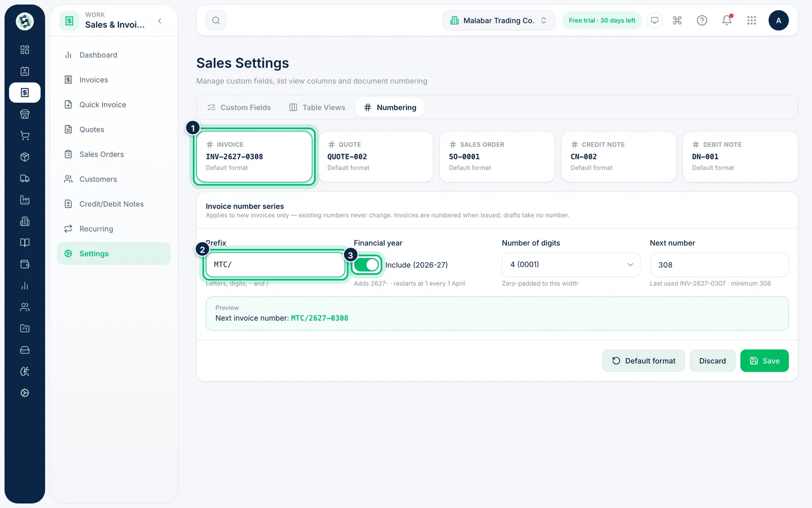This screenshot has width=812, height=508.
Task: Open Recurring in sidebar
Action: pyautogui.click(x=114, y=229)
